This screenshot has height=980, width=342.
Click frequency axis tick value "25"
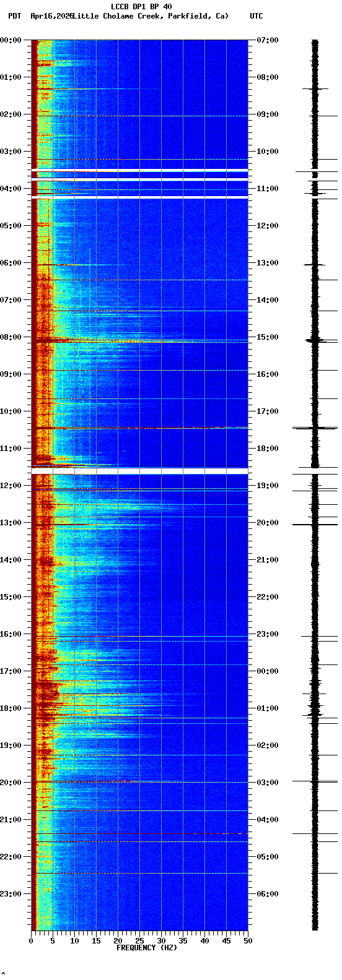pyautogui.click(x=139, y=941)
